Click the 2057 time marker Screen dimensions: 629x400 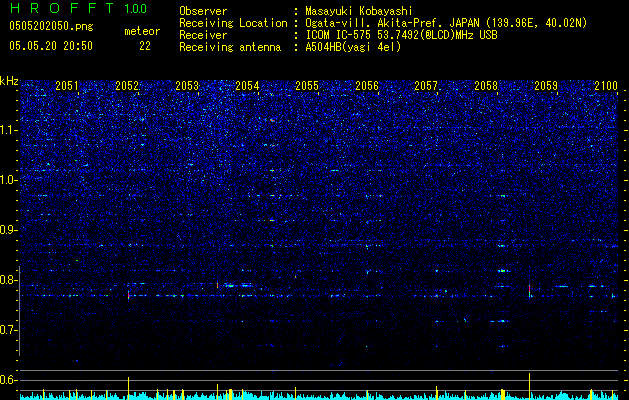pyautogui.click(x=426, y=85)
